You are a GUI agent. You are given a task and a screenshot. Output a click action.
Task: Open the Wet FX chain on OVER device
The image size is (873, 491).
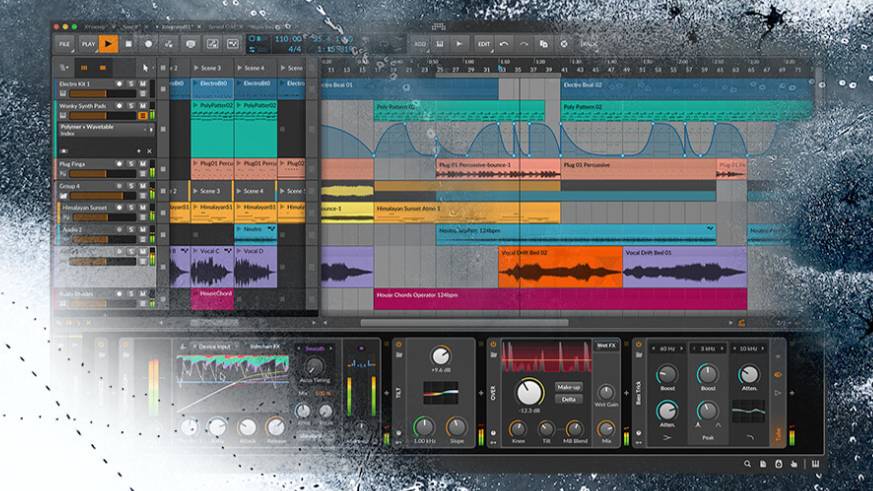[x=606, y=345]
